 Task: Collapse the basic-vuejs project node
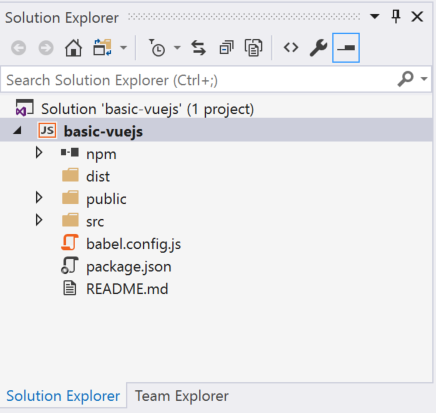pyautogui.click(x=17, y=131)
